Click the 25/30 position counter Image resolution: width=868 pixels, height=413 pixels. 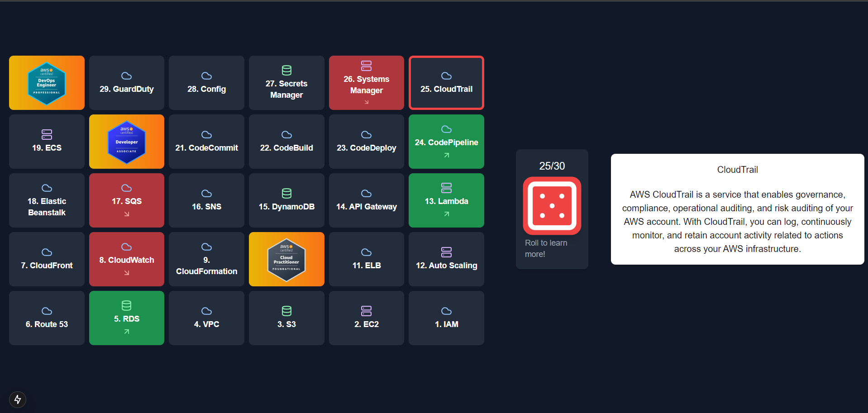coord(552,166)
